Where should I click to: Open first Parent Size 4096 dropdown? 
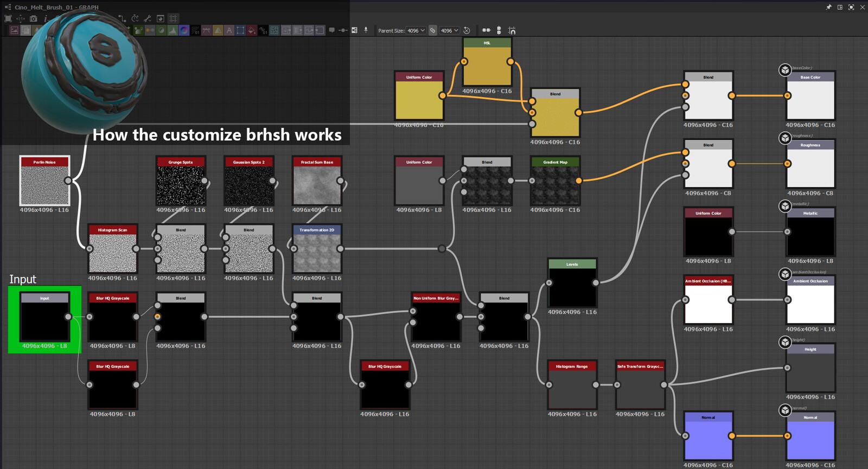(x=416, y=30)
